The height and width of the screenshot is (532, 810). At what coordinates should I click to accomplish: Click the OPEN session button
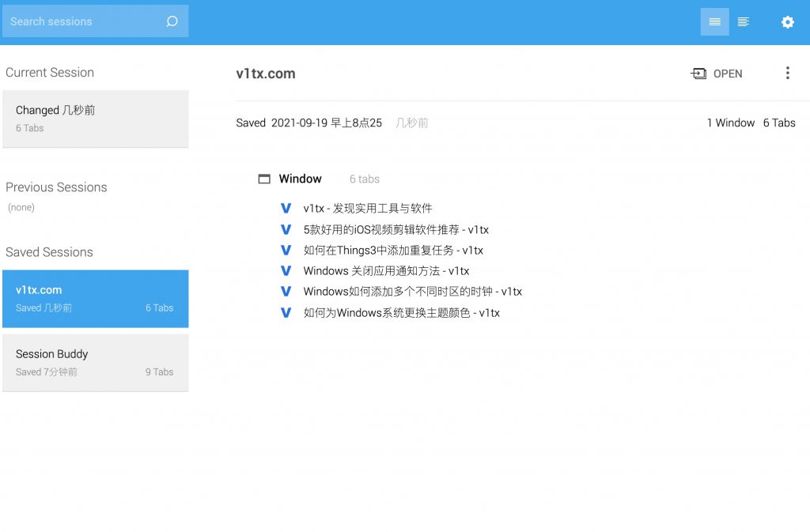click(x=716, y=74)
